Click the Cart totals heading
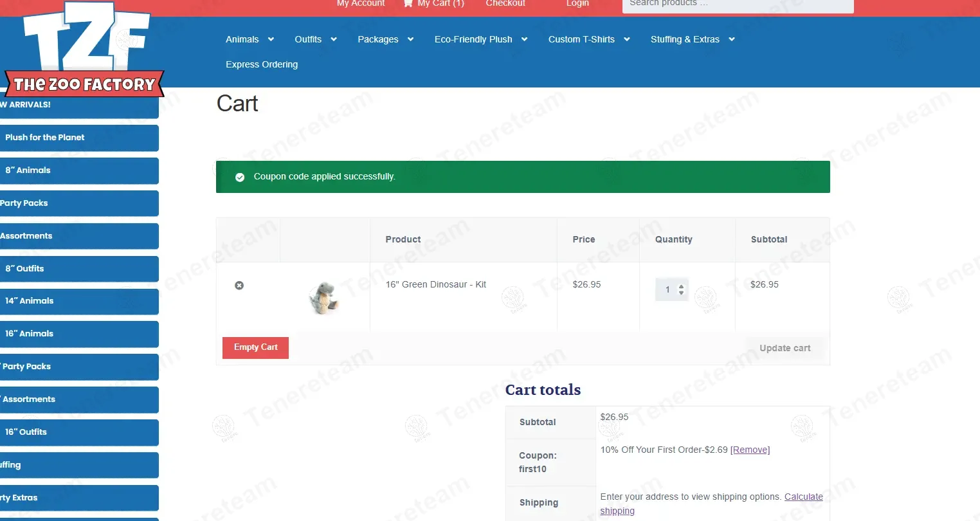980x521 pixels. [543, 390]
